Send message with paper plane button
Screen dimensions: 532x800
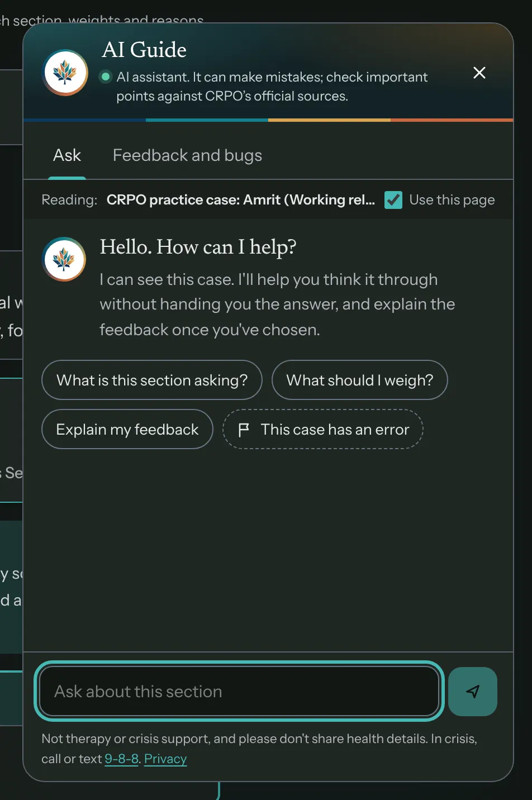[473, 692]
